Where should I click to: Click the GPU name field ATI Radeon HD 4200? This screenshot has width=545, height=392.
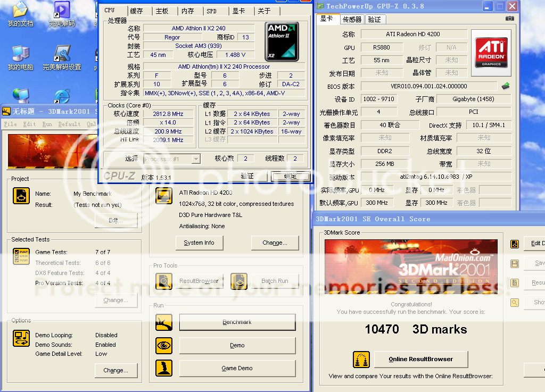tap(414, 34)
